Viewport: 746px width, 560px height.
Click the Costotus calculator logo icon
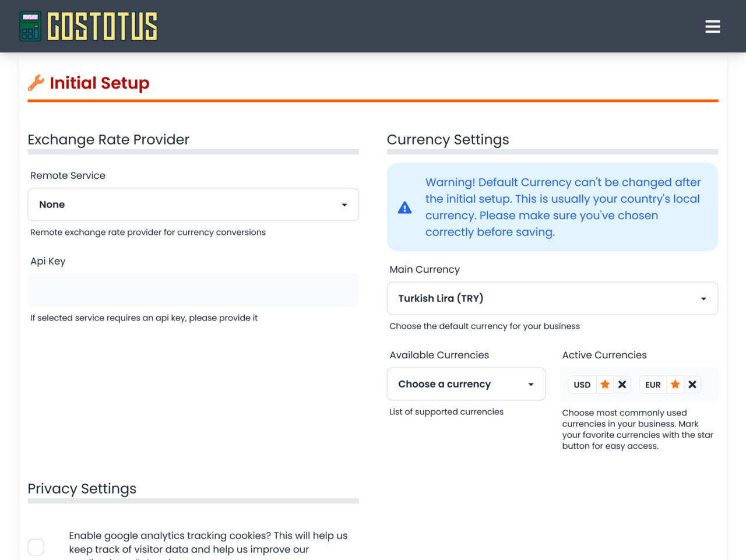[x=30, y=26]
